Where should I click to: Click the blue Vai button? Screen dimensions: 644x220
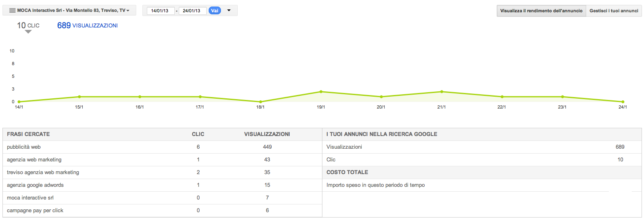215,11
